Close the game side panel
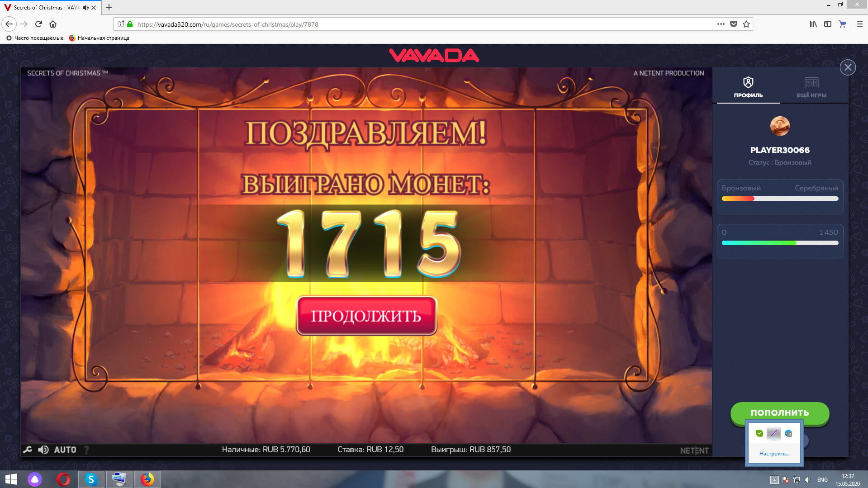The image size is (868, 488). click(x=848, y=67)
